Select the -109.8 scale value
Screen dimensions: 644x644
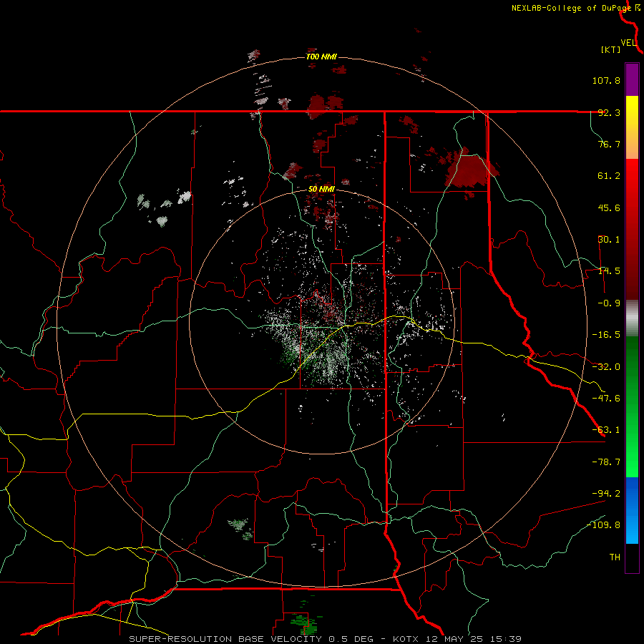click(604, 525)
